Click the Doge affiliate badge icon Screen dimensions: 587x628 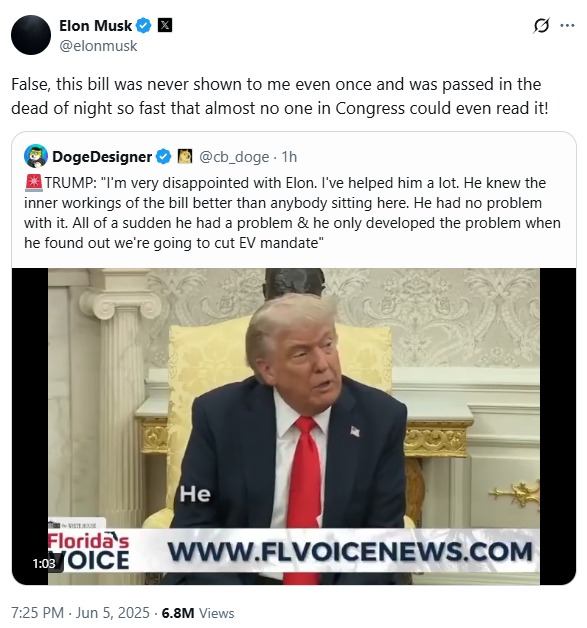[x=185, y=156]
